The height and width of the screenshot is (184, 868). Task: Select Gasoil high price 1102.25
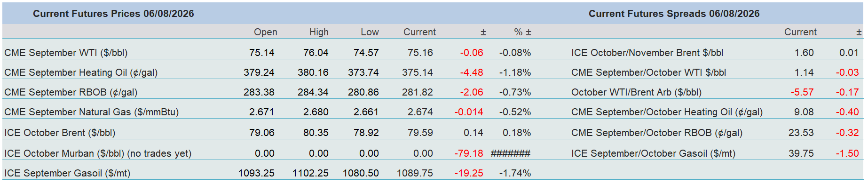tap(310, 173)
